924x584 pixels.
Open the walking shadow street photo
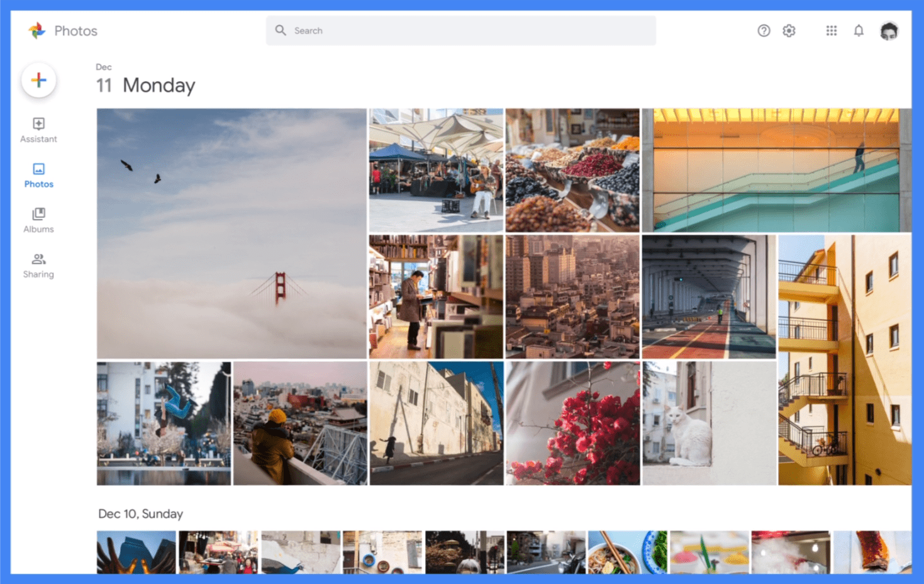click(x=437, y=423)
